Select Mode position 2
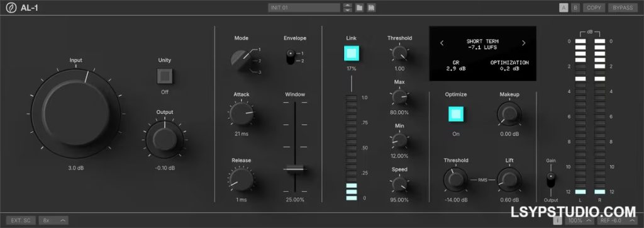The image size is (644, 228). tap(260, 60)
